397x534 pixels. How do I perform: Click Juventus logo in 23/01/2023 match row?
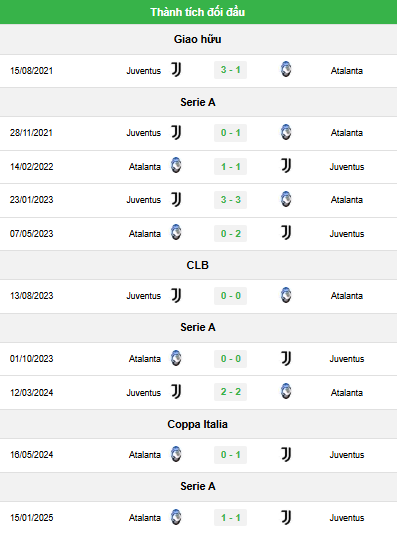tap(176, 199)
